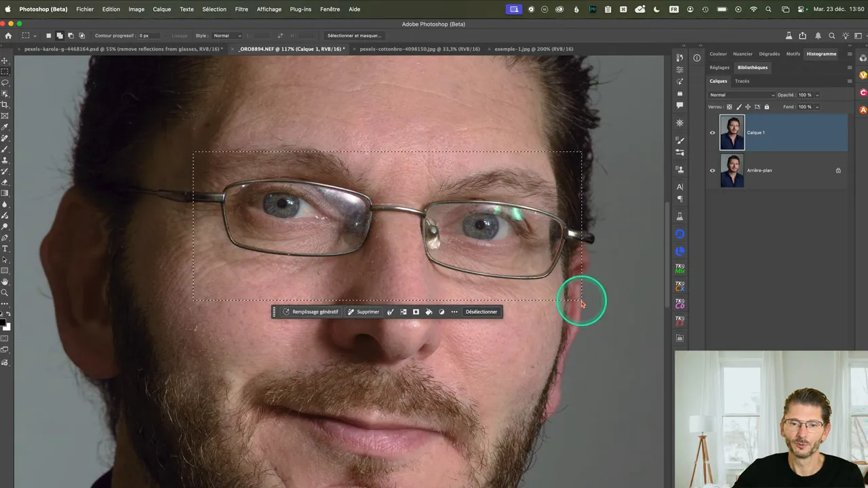Toggle visibility of Arrière-plan layer

pyautogui.click(x=712, y=171)
